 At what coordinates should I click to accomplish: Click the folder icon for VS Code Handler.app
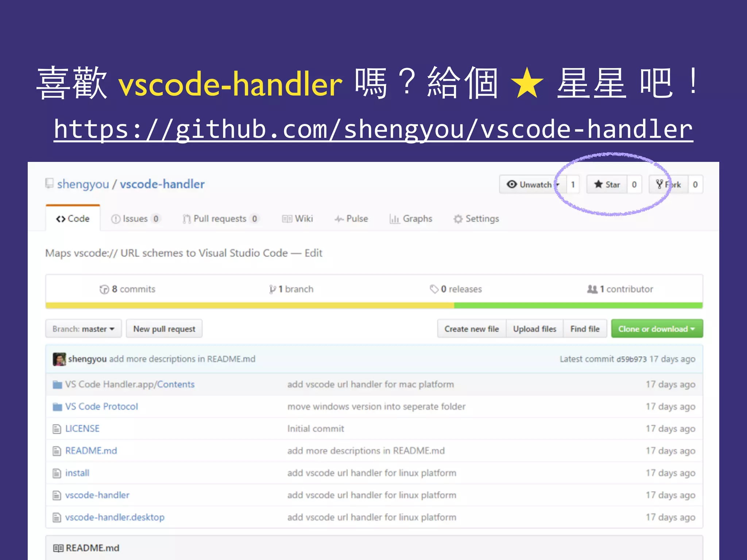(57, 384)
